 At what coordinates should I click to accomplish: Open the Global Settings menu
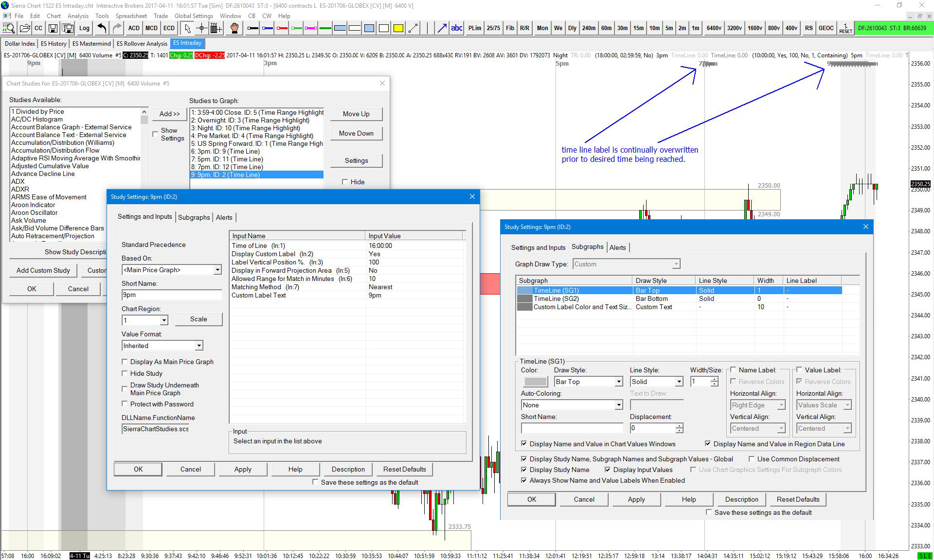[x=194, y=16]
